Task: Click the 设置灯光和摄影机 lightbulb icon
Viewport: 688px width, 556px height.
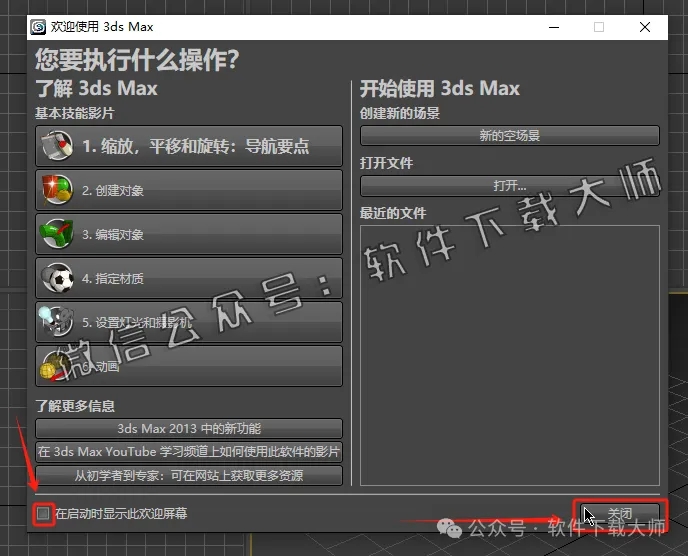Action: [x=56, y=322]
